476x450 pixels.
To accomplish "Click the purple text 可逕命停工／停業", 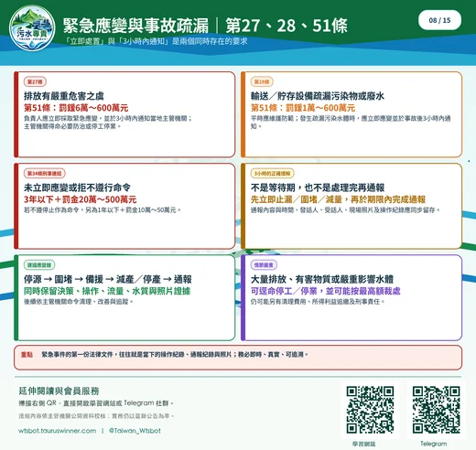I will (x=284, y=291).
